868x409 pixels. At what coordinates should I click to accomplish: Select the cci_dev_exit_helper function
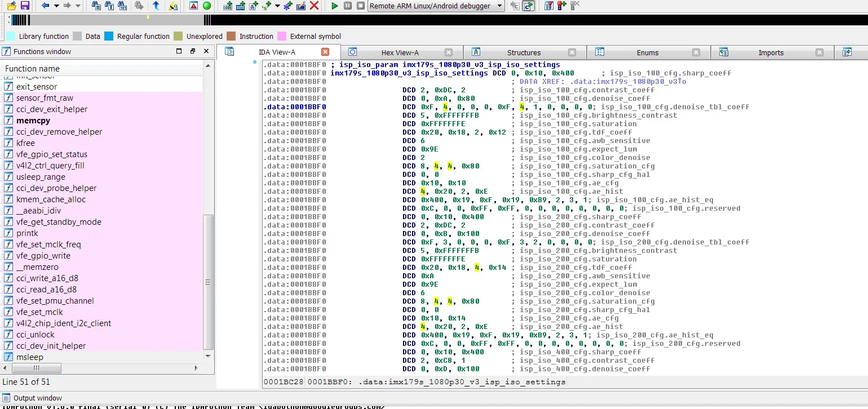[x=52, y=109]
